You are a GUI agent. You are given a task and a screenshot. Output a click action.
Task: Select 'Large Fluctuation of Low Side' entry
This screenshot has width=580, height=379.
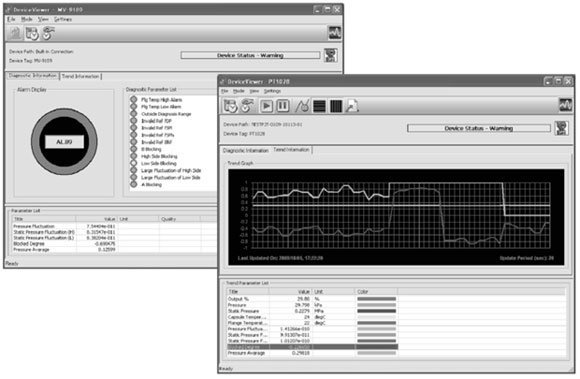(171, 177)
